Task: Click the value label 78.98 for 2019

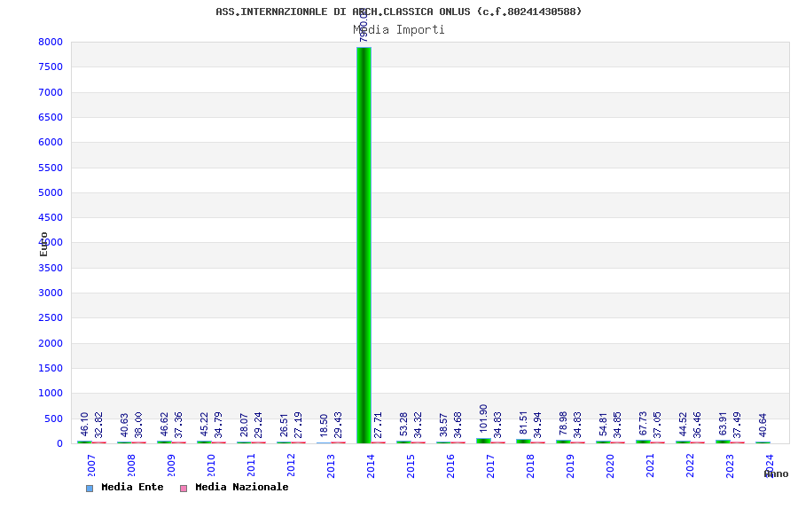Action: click(563, 423)
